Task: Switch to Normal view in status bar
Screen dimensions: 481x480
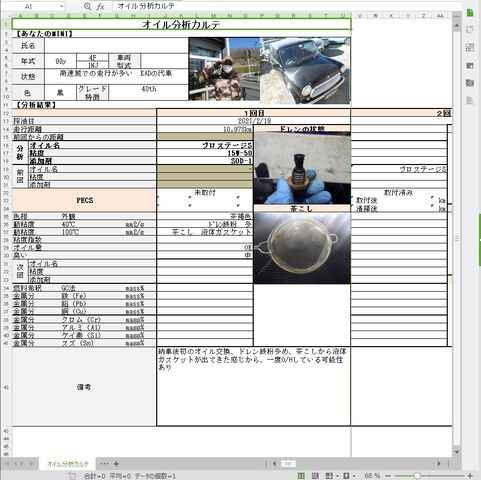Action: click(x=301, y=476)
